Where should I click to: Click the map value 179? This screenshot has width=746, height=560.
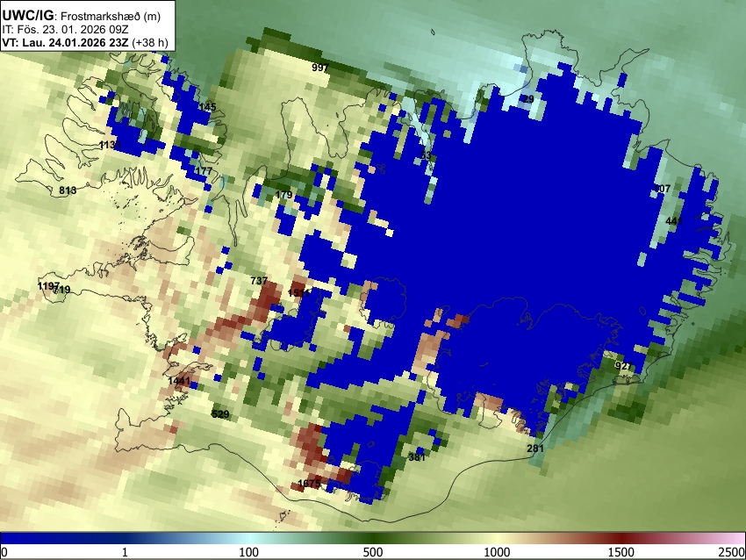[x=283, y=195]
